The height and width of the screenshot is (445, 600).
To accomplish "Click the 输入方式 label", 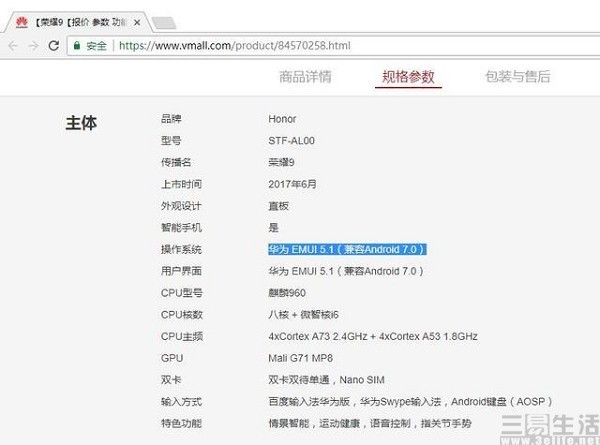I will click(181, 402).
